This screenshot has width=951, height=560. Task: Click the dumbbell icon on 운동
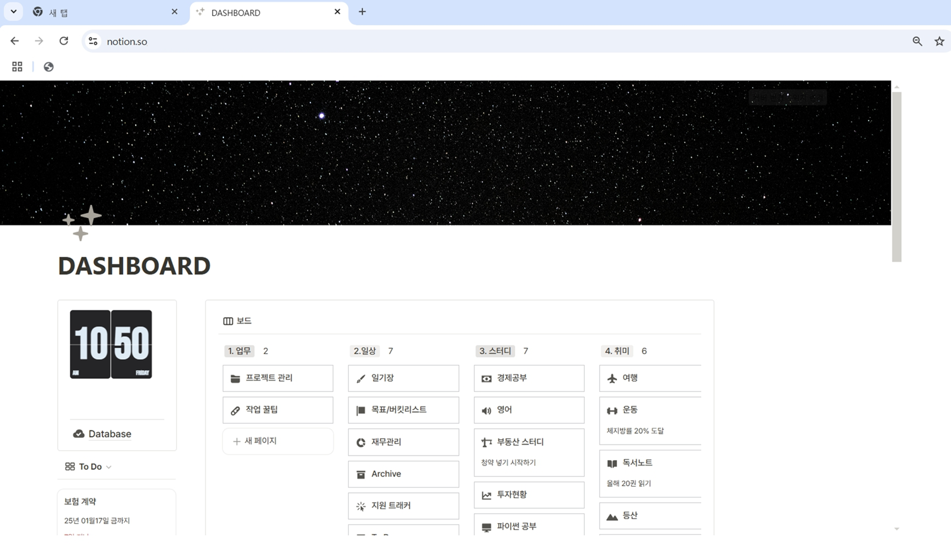[x=612, y=411]
